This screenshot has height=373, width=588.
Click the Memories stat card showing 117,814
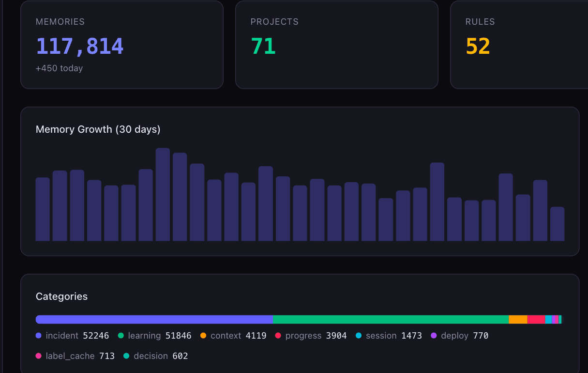(x=122, y=45)
